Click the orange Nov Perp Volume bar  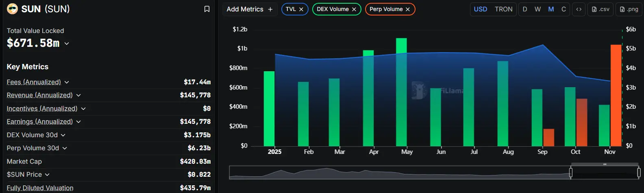click(x=616, y=95)
